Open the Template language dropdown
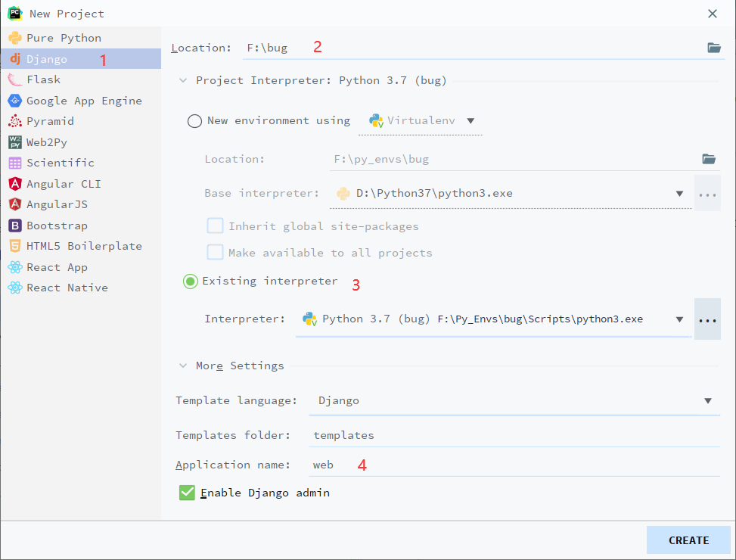The height and width of the screenshot is (560, 736). (707, 401)
